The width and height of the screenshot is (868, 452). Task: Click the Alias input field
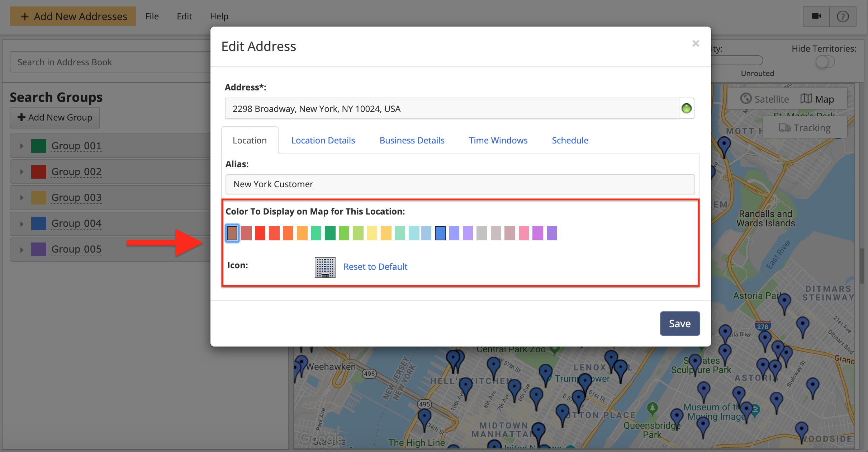[x=460, y=184]
